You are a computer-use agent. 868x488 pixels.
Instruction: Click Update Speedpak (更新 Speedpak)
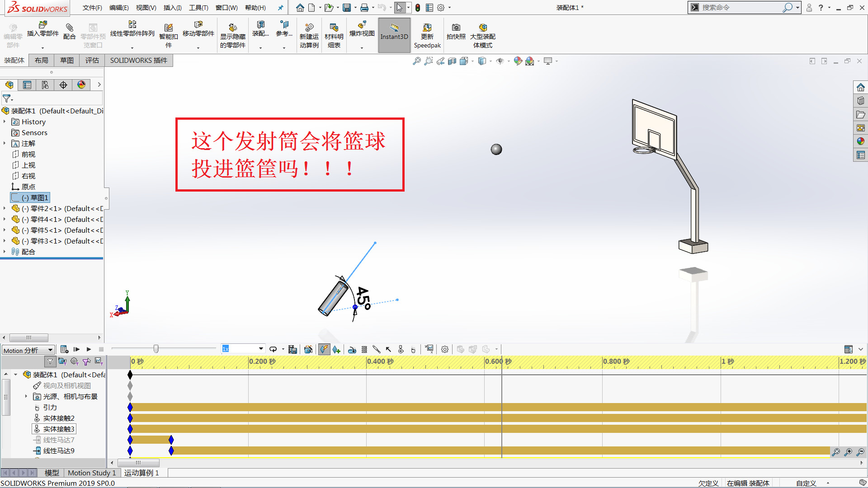click(427, 35)
